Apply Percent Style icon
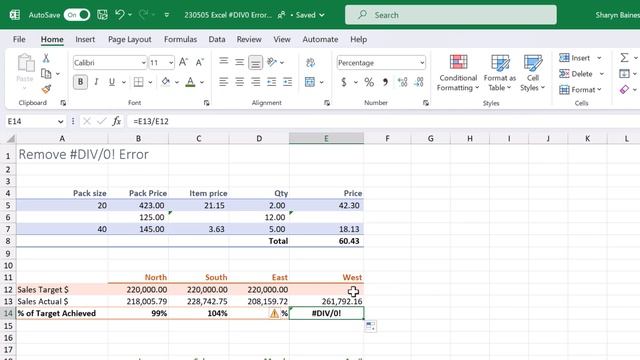 [369, 82]
